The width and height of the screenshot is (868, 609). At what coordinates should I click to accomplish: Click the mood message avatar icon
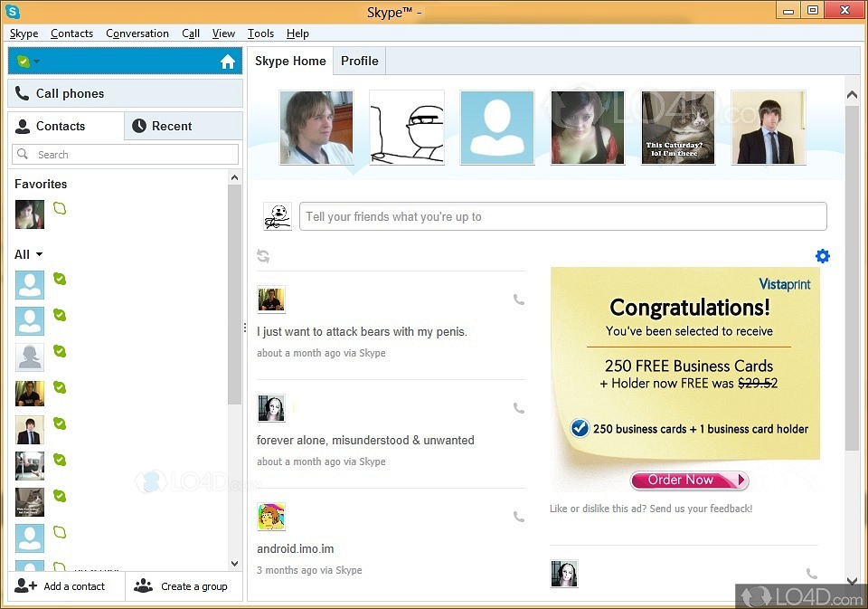[x=277, y=216]
